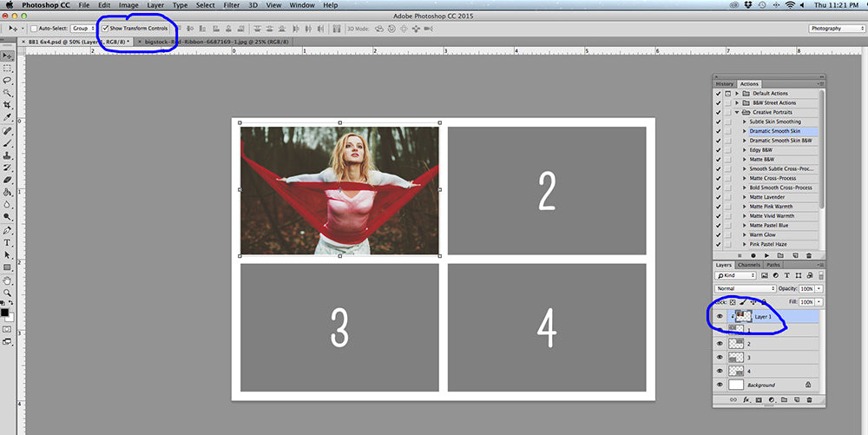The image size is (868, 435).
Task: Expand the Default Actions folder
Action: (737, 94)
